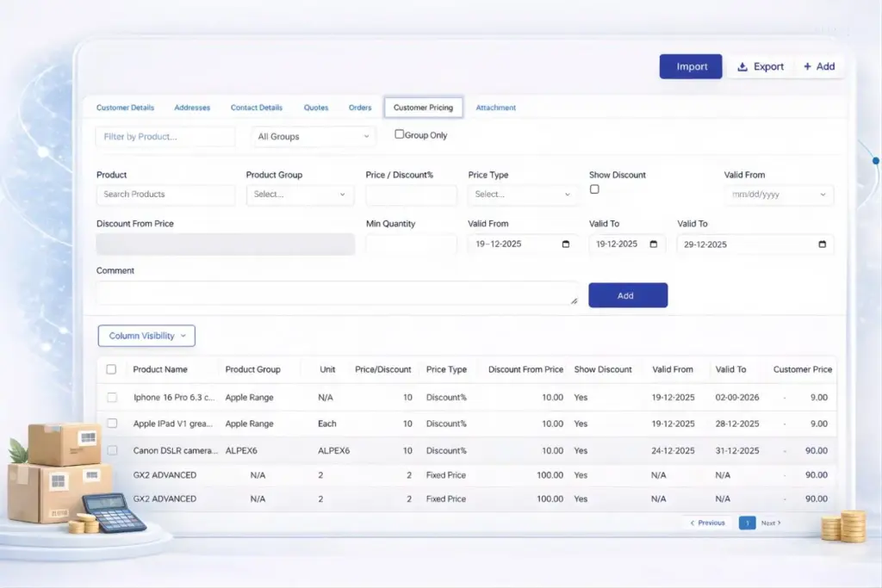Viewport: 882px width, 588px height.
Task: Open the All Groups dropdown
Action: [313, 136]
